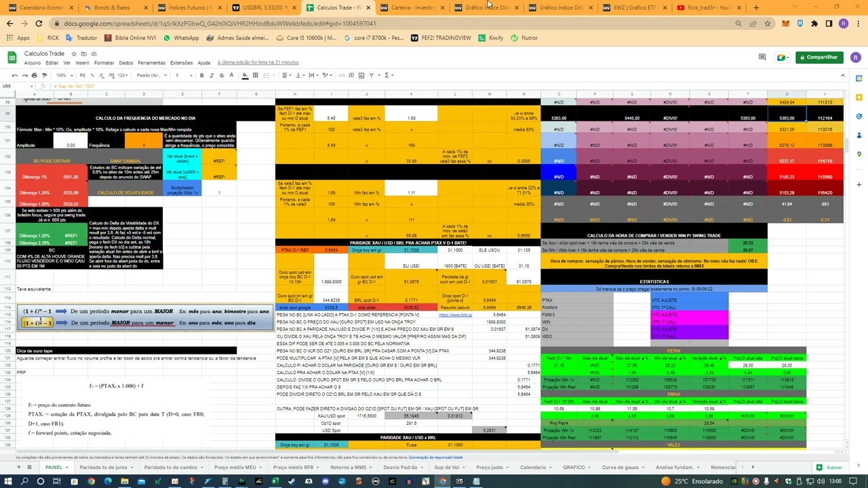Apply strikethrough formatting
Screen dimensions: 868x488
coord(222,75)
